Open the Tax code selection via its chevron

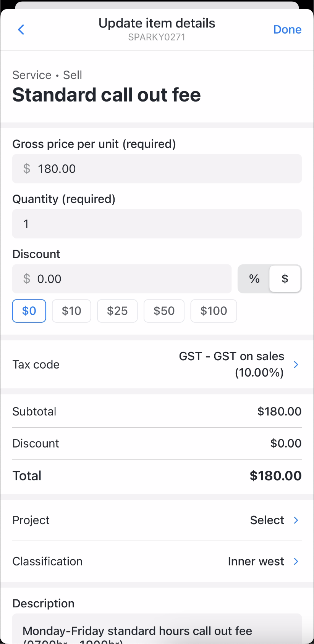(x=295, y=364)
